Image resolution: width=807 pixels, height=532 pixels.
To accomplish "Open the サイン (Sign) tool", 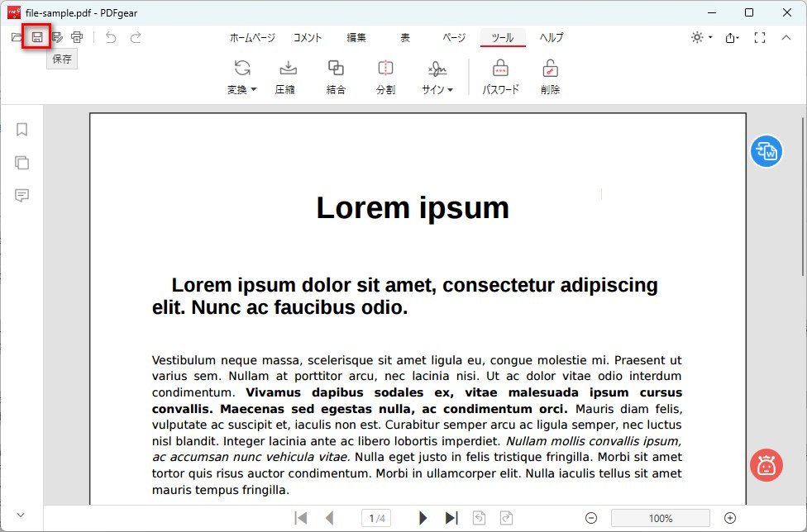I will coord(437,76).
